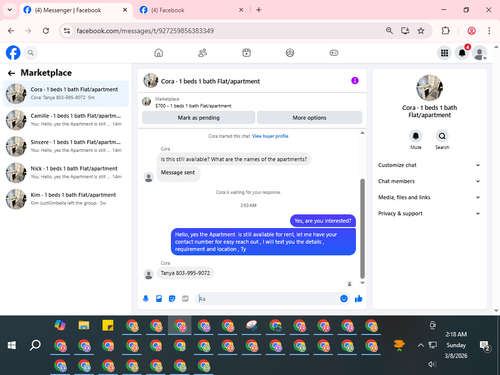The image size is (500, 375).
Task: Open Sticky Notes from taskbar
Action: point(108,325)
